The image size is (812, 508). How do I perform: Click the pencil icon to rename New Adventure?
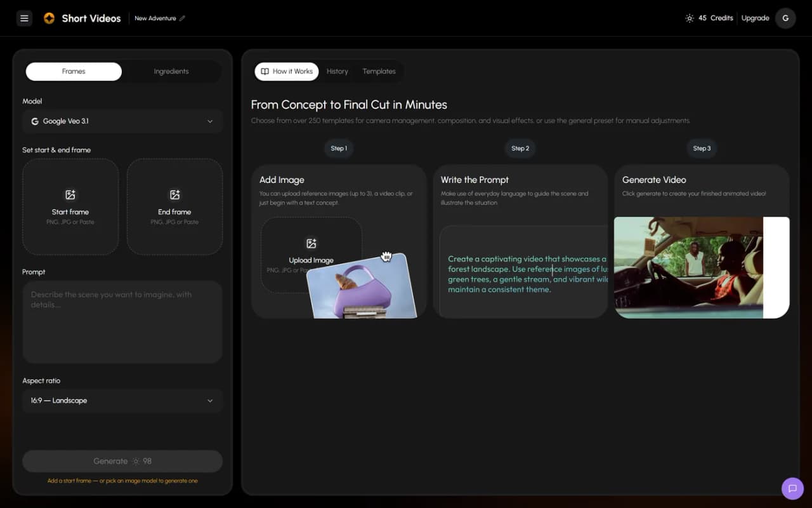pyautogui.click(x=182, y=18)
